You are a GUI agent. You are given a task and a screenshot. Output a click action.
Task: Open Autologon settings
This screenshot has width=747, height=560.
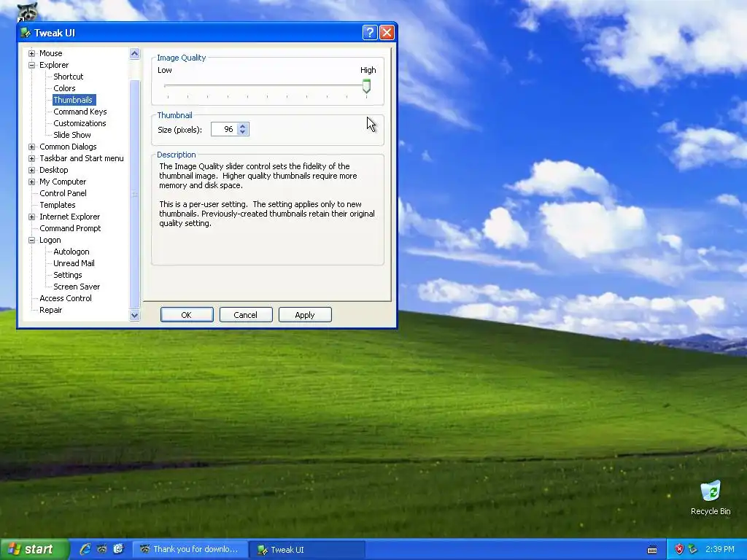[x=71, y=252]
